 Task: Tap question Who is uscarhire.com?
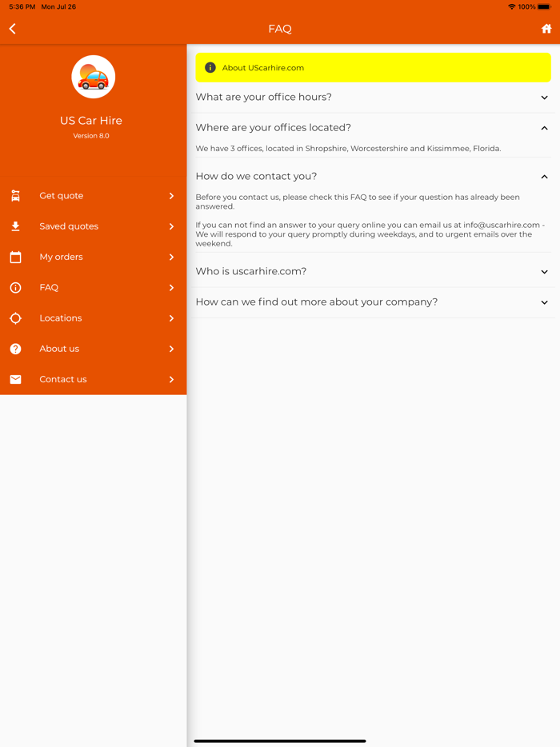(250, 271)
